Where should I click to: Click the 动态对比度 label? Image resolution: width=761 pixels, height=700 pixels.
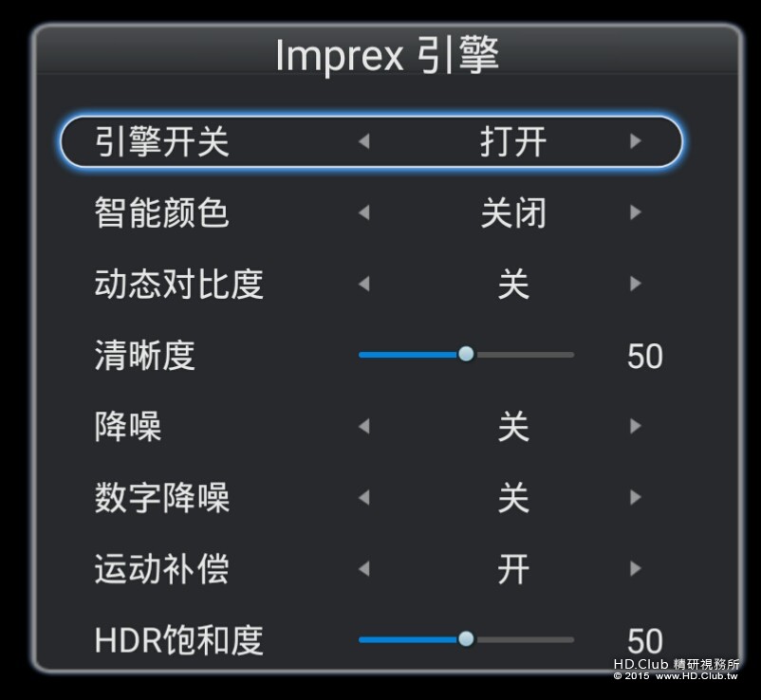tap(178, 284)
